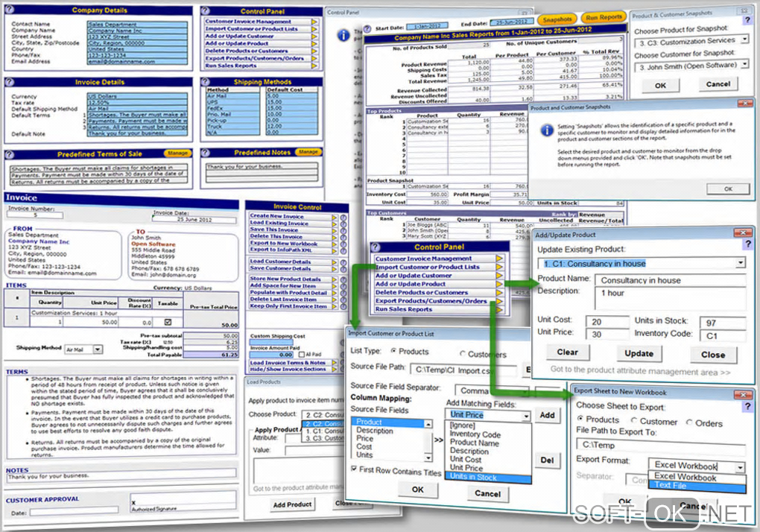Select Products radio in Export Sheet dialog
The height and width of the screenshot is (532, 760).
[580, 418]
